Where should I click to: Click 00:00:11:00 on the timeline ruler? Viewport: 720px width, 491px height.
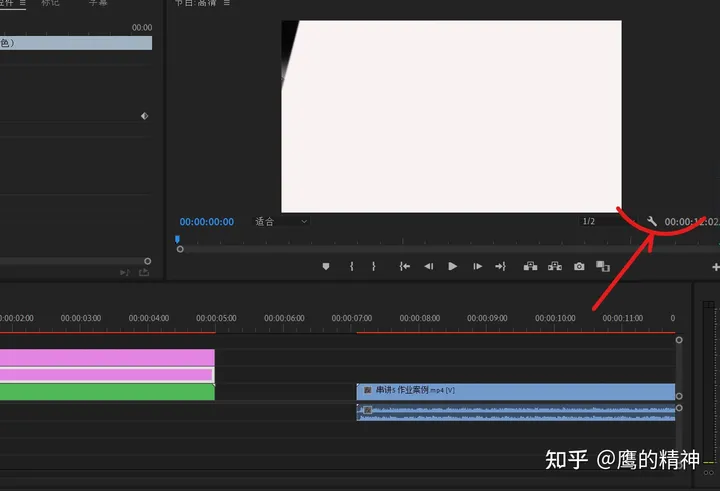(x=623, y=318)
